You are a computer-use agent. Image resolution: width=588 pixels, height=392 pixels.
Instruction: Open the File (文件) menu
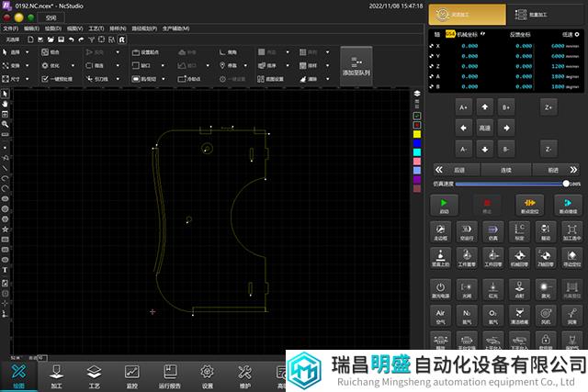[x=11, y=28]
